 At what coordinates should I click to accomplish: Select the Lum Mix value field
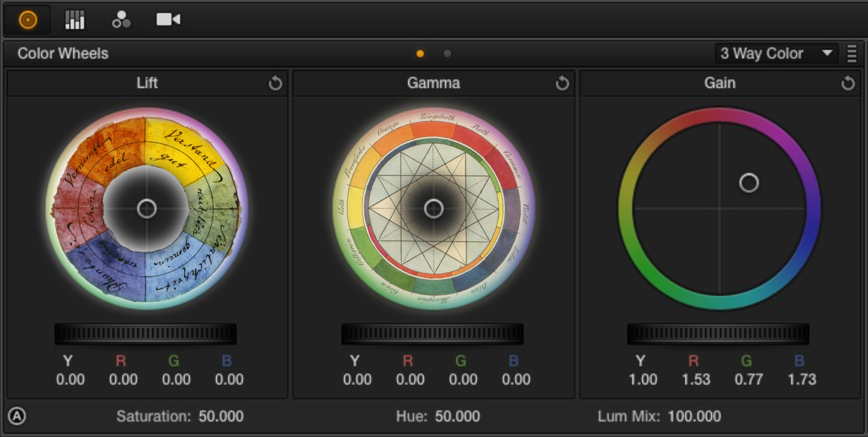pos(694,416)
